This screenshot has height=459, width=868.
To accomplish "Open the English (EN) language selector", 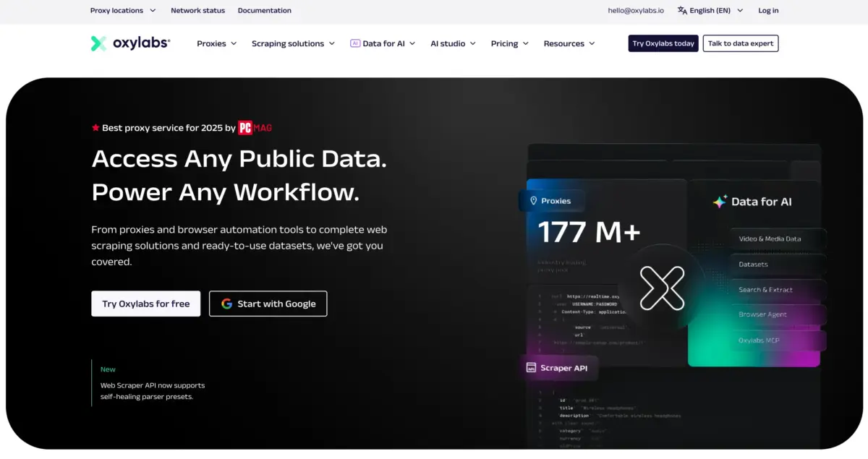I will click(710, 10).
